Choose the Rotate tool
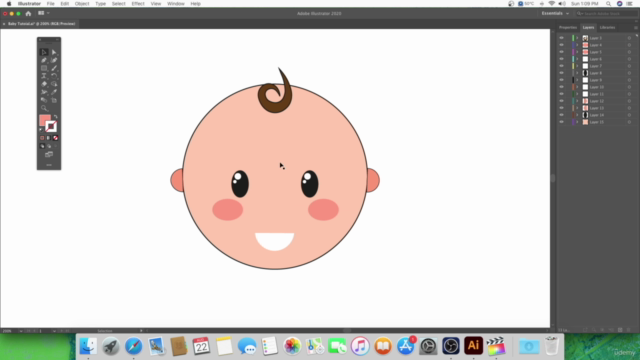This screenshot has height=360, width=640. (54, 76)
